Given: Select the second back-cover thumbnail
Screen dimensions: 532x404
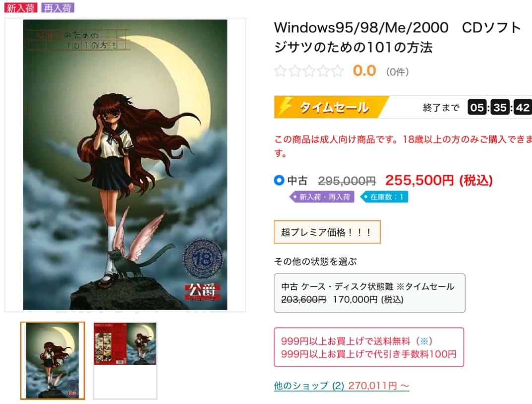Looking at the screenshot, I should [x=125, y=360].
